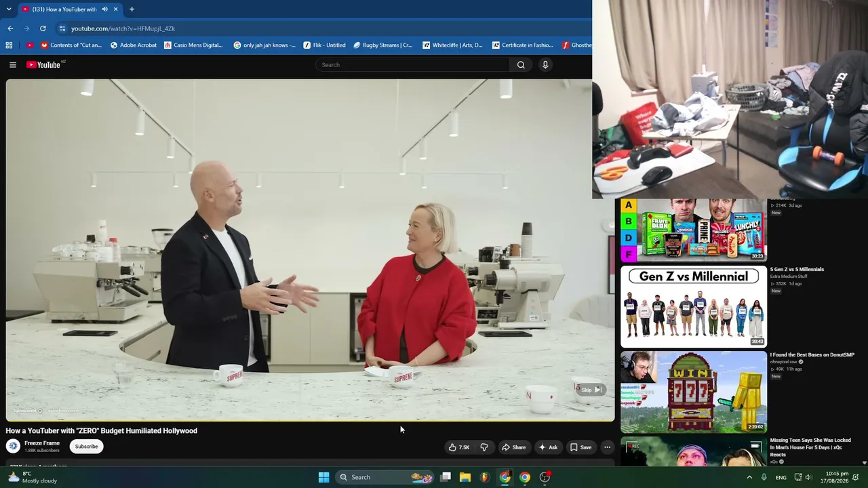Open the Gen Z vs Millennial thumbnail
This screenshot has height=488, width=868.
pos(694,306)
